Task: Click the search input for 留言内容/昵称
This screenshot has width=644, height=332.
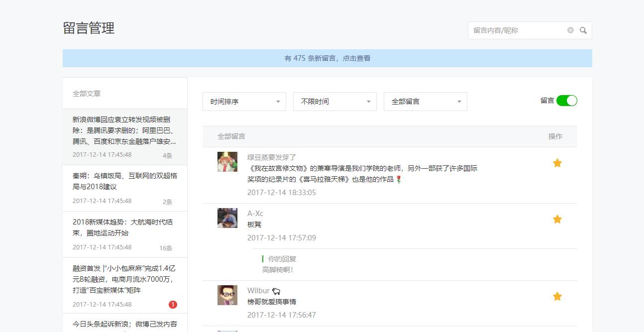Action: (517, 30)
